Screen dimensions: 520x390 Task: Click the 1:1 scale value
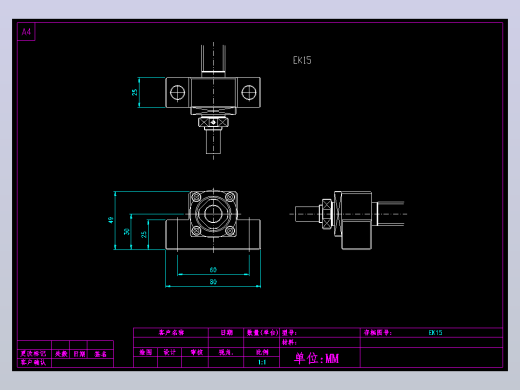[262, 362]
